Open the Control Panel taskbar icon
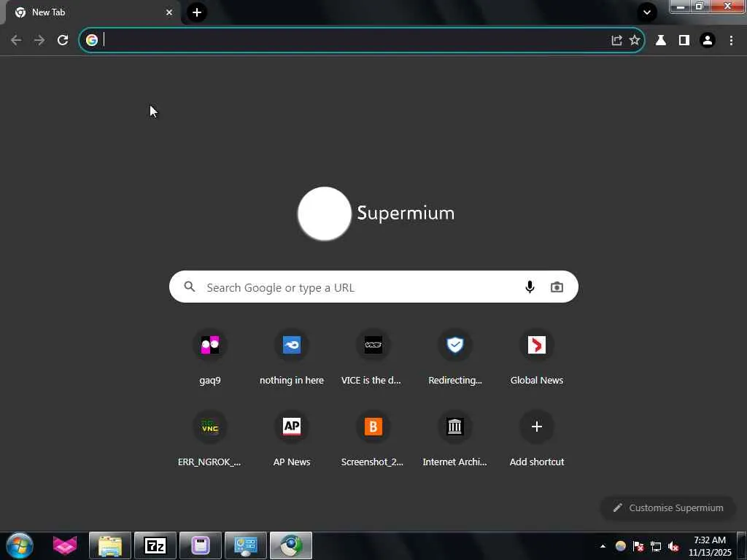 tap(246, 545)
